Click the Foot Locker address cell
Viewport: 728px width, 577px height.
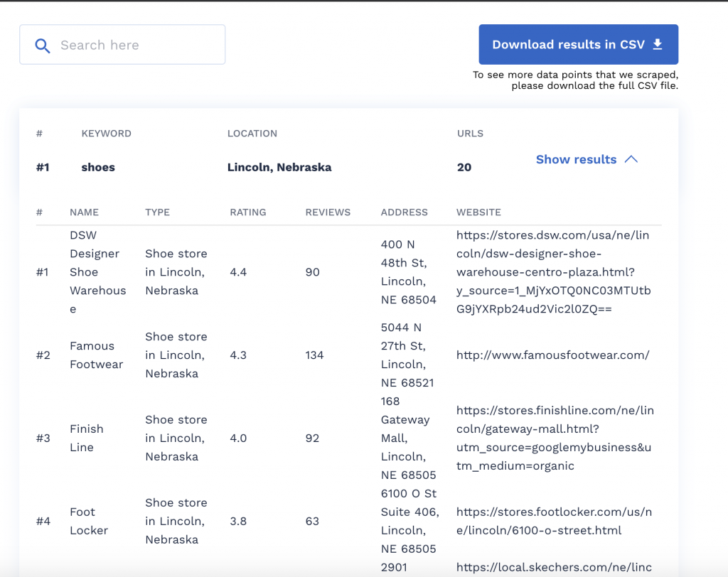click(x=409, y=521)
